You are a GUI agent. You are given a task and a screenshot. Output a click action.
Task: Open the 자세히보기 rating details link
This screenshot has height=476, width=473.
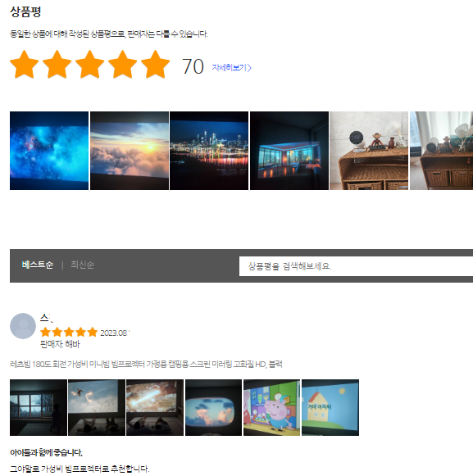[231, 67]
